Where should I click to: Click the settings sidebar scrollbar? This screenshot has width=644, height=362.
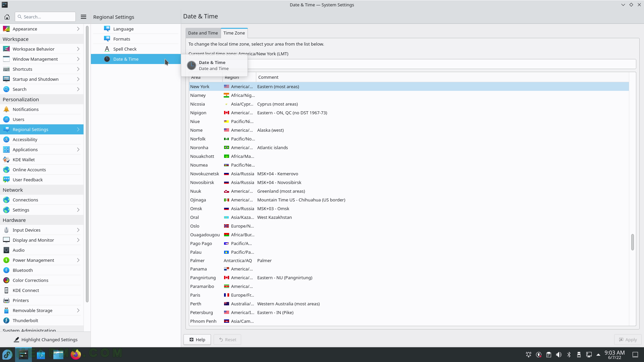87,164
